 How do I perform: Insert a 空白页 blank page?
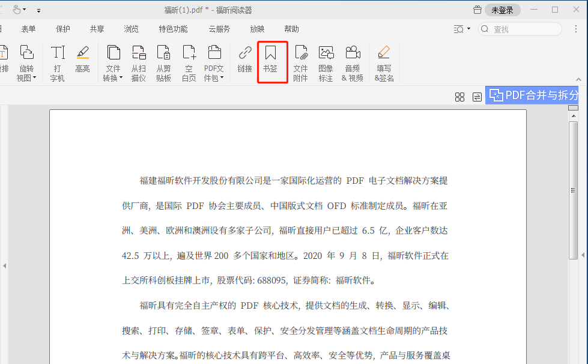pos(189,62)
